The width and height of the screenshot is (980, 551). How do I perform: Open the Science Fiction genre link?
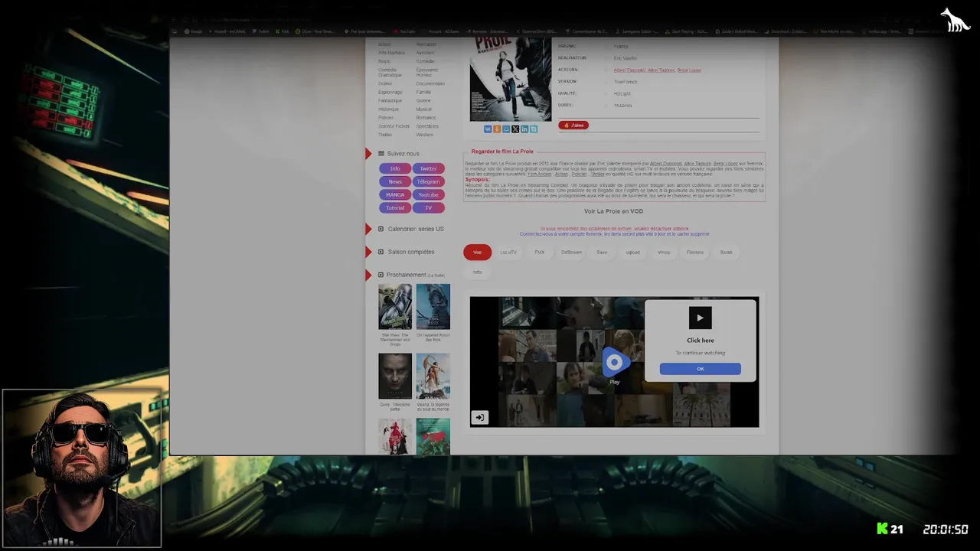tap(394, 126)
